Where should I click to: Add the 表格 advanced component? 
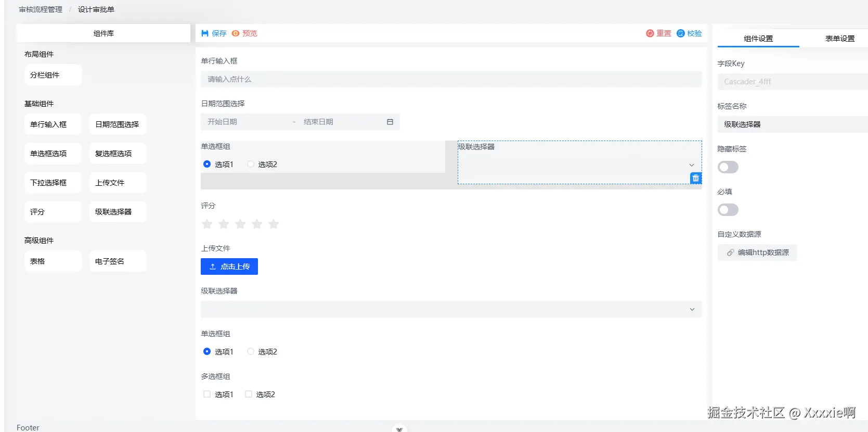pos(53,261)
